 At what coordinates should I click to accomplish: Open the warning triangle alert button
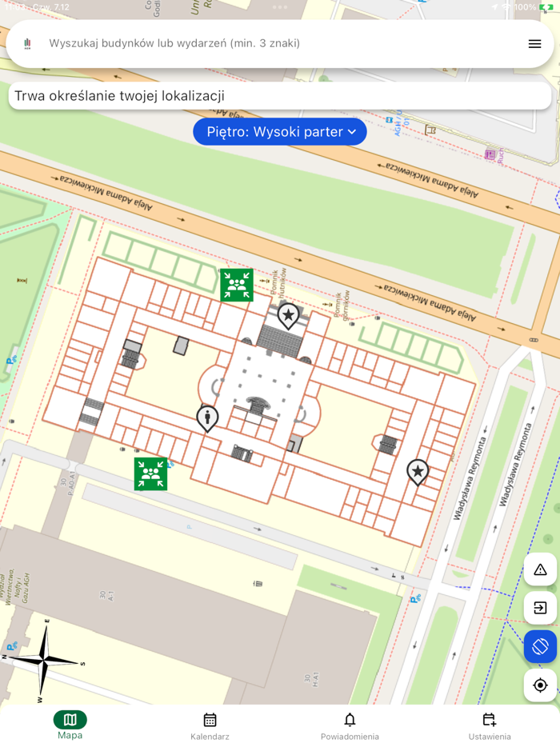point(540,569)
